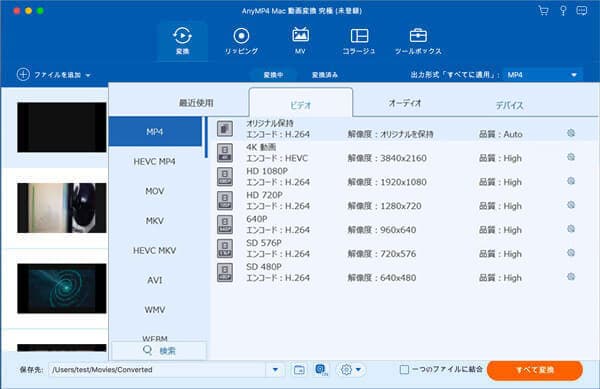Switch to the オーディオ tab

405,103
